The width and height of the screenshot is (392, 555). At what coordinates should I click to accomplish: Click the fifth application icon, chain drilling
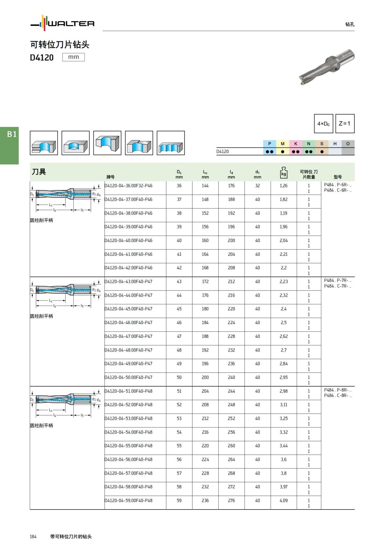coord(171,143)
